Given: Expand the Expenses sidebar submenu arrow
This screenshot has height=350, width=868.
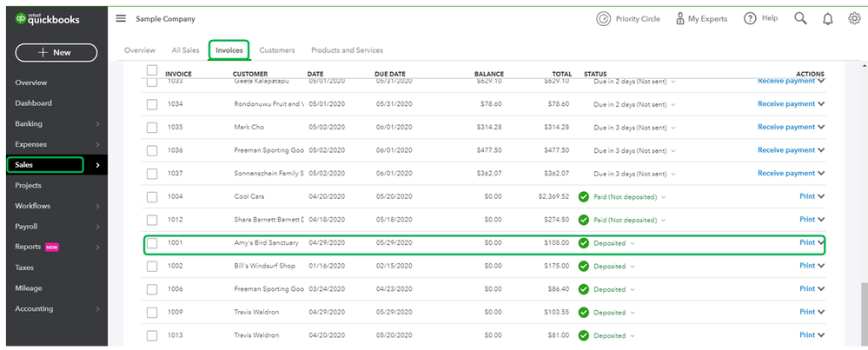Looking at the screenshot, I should [x=98, y=145].
